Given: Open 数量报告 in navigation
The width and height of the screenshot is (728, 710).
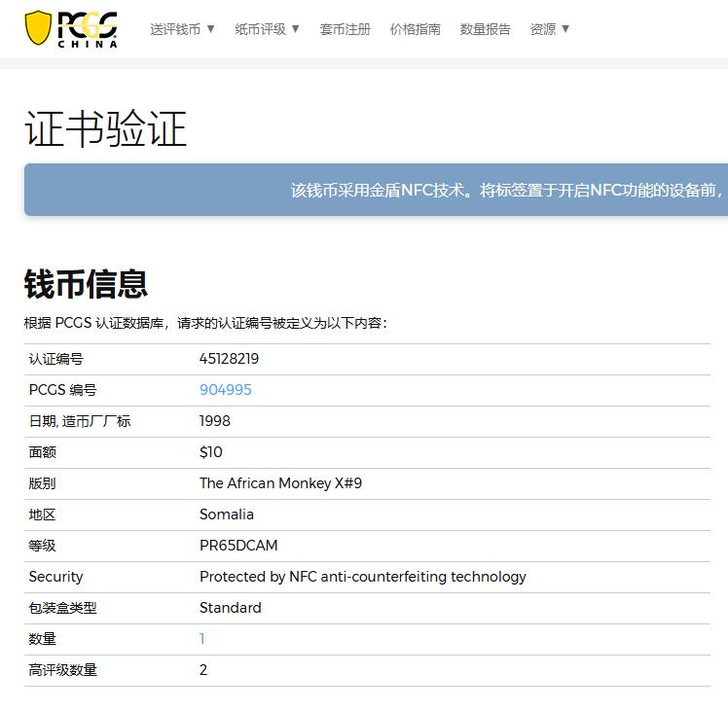Looking at the screenshot, I should click(486, 29).
